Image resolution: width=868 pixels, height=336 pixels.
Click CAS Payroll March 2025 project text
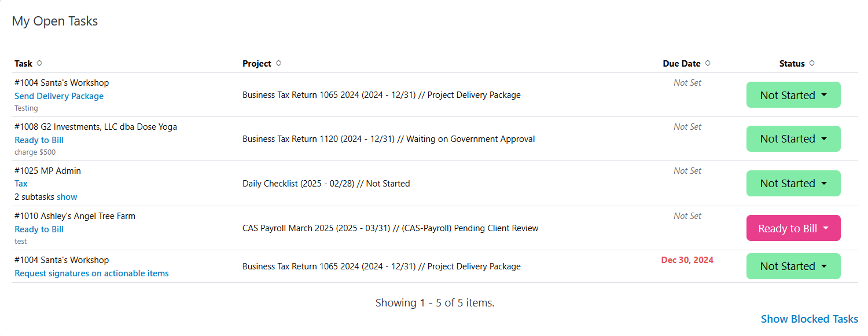pyautogui.click(x=390, y=228)
